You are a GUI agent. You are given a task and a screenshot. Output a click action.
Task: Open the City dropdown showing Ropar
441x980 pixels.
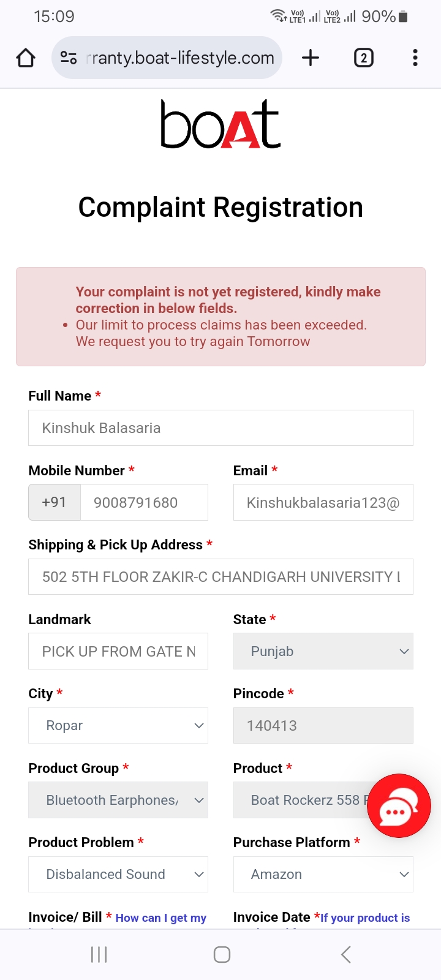coord(118,726)
